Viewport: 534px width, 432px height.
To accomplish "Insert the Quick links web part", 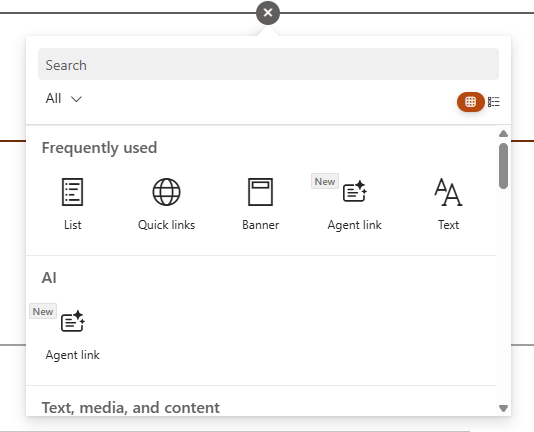I will point(166,204).
